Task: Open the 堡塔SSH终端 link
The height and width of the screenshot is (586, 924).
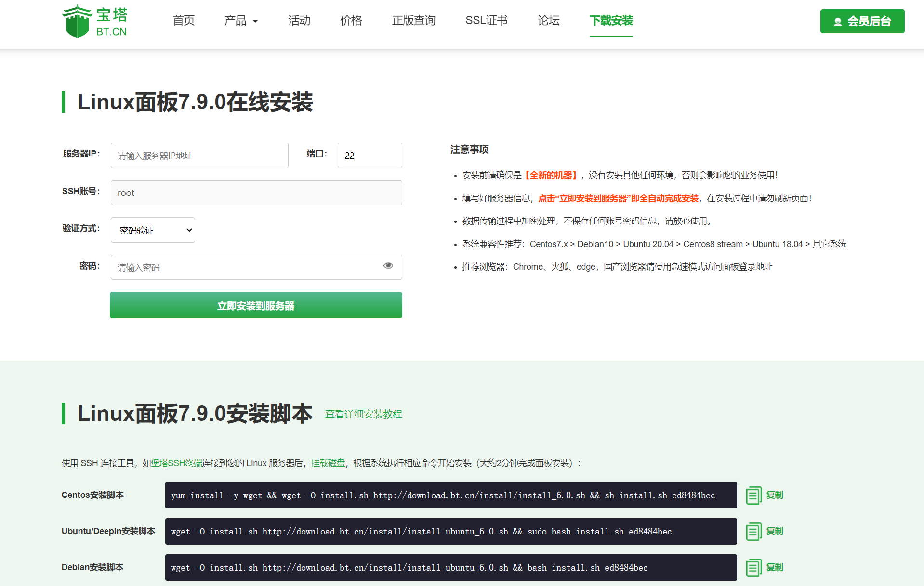Action: tap(177, 463)
